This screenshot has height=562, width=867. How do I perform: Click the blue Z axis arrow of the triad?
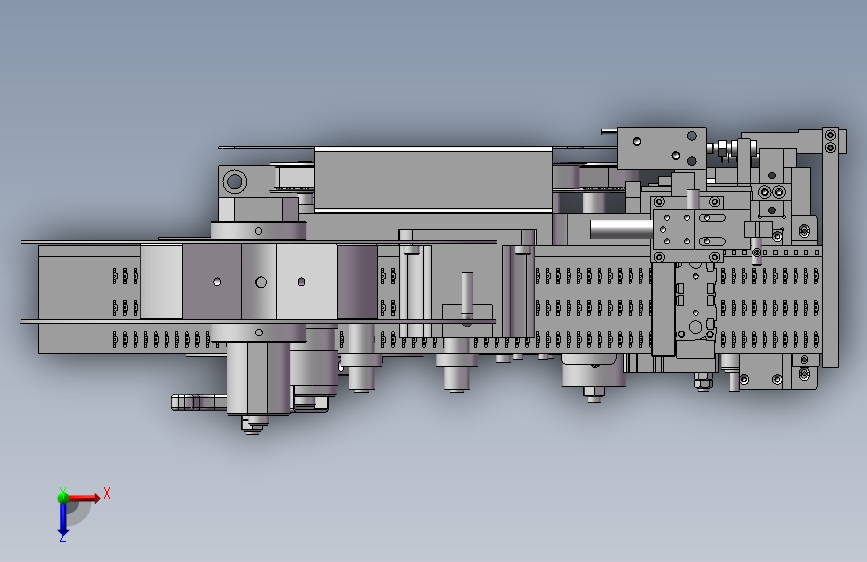pyautogui.click(x=63, y=519)
